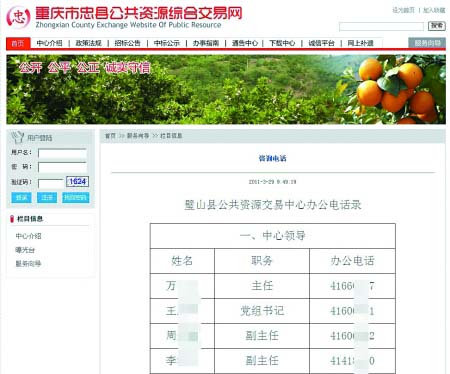Open 曝光台 in the sidebar list
The height and width of the screenshot is (374, 450).
[25, 250]
